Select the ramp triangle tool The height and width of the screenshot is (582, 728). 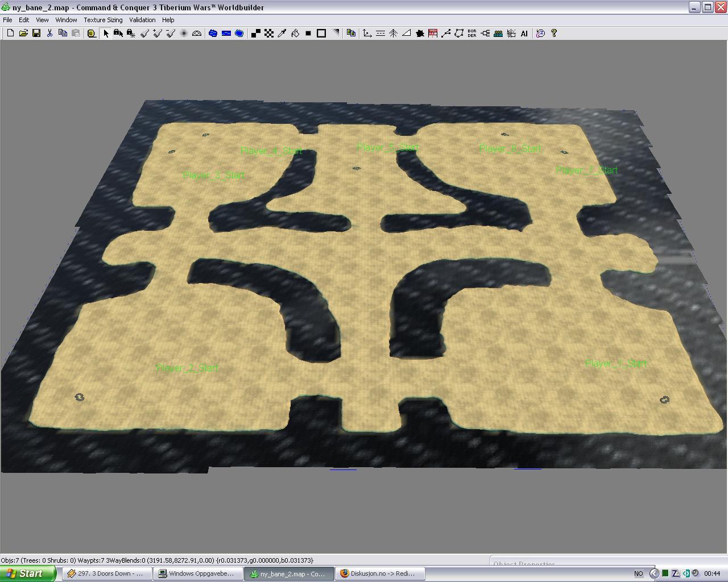407,34
